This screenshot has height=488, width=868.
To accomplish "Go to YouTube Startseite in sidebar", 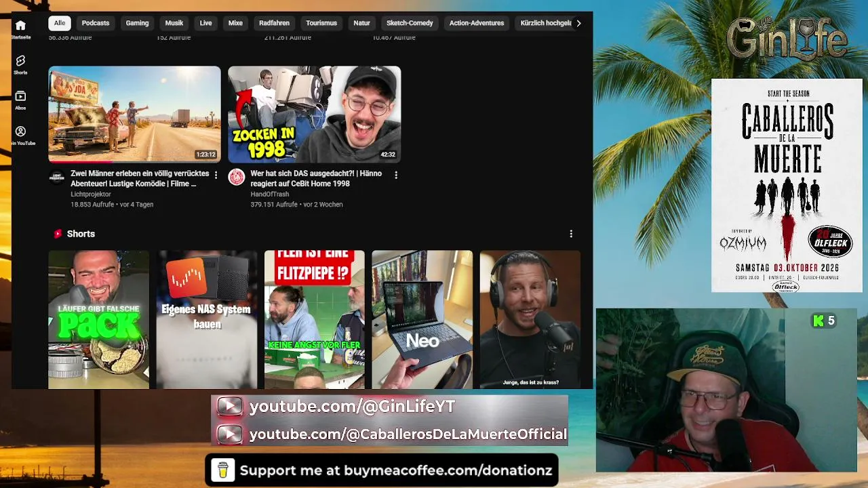I will 20,28.
